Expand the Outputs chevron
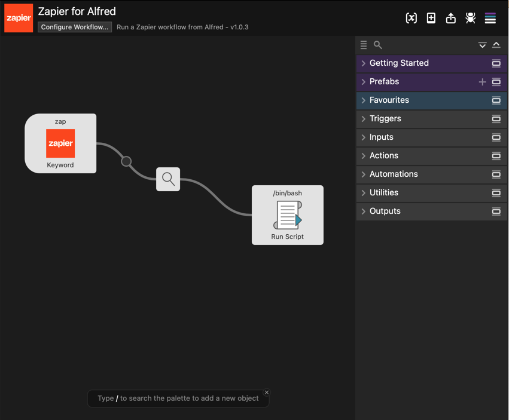Image resolution: width=509 pixels, height=420 pixels. pyautogui.click(x=363, y=211)
